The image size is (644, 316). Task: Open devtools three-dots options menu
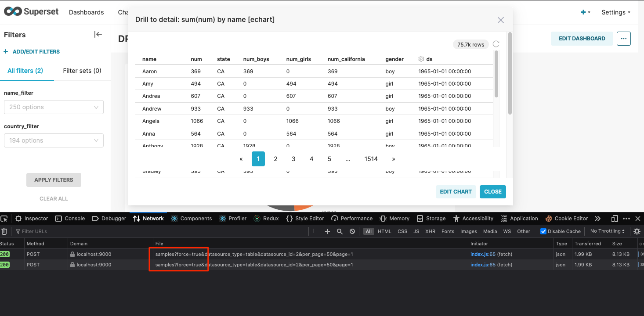tap(626, 219)
